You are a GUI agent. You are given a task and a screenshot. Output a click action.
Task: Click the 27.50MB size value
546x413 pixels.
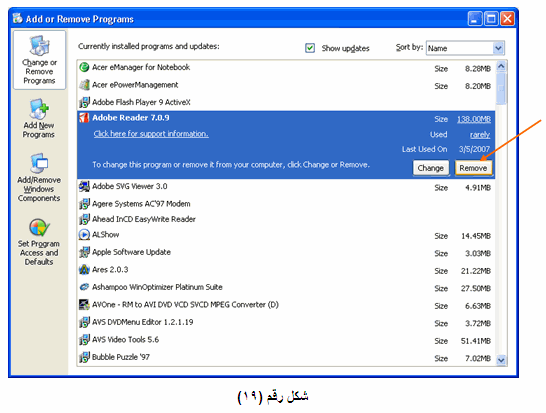[476, 289]
